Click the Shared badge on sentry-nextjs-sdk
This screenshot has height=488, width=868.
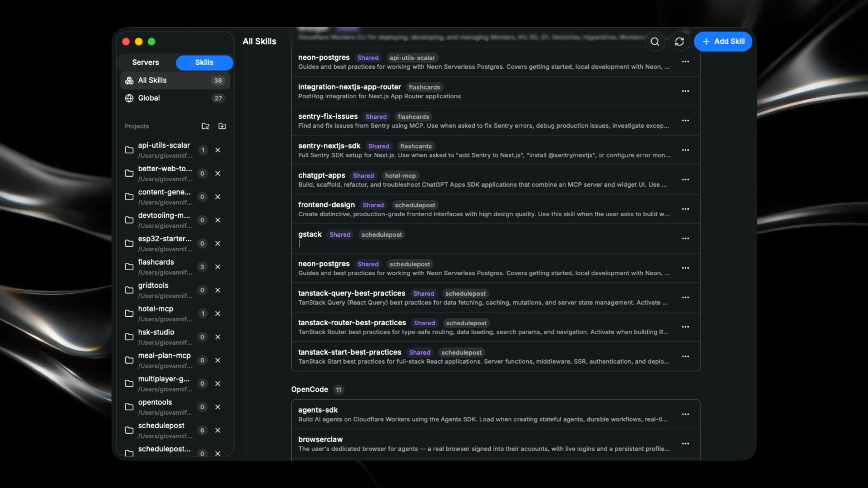[379, 146]
